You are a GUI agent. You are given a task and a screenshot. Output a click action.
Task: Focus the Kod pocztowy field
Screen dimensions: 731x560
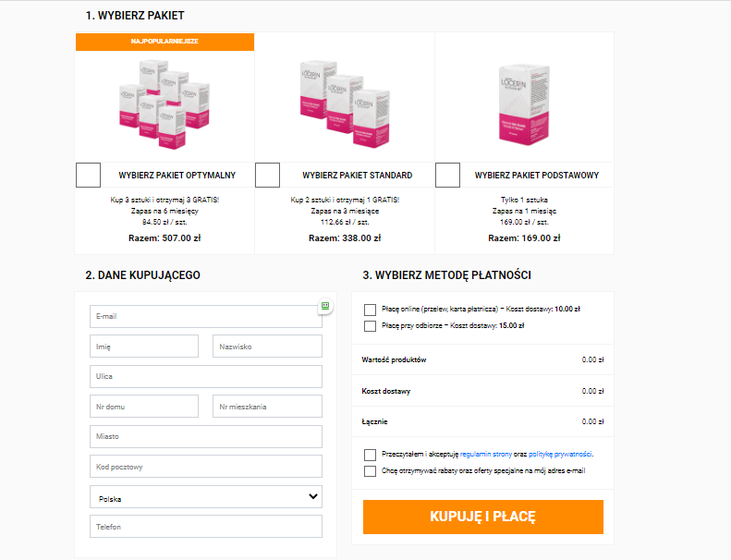click(206, 467)
